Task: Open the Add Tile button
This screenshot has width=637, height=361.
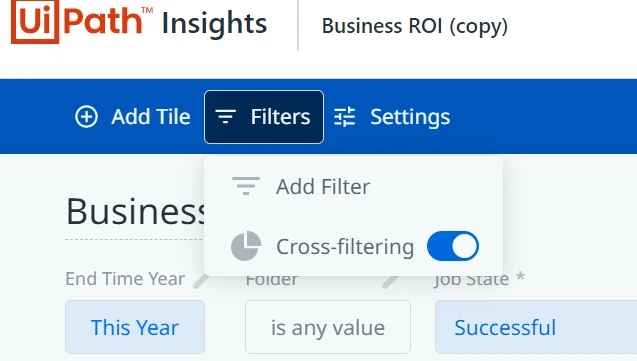Action: click(132, 117)
